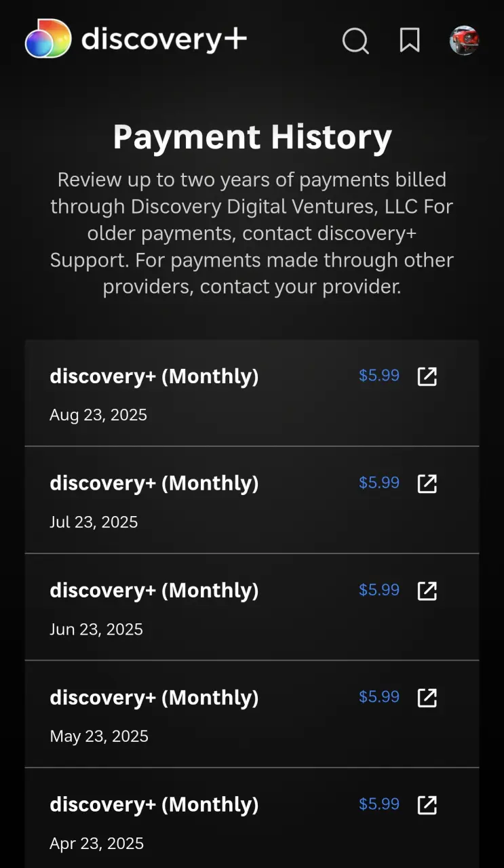
Task: Select the discovery+ wordmark text in header
Action: click(164, 39)
